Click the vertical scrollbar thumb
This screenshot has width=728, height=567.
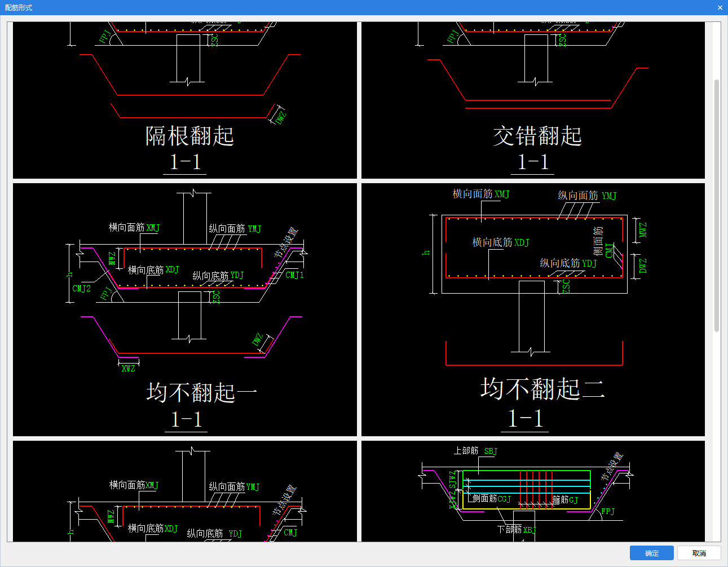coord(717,206)
